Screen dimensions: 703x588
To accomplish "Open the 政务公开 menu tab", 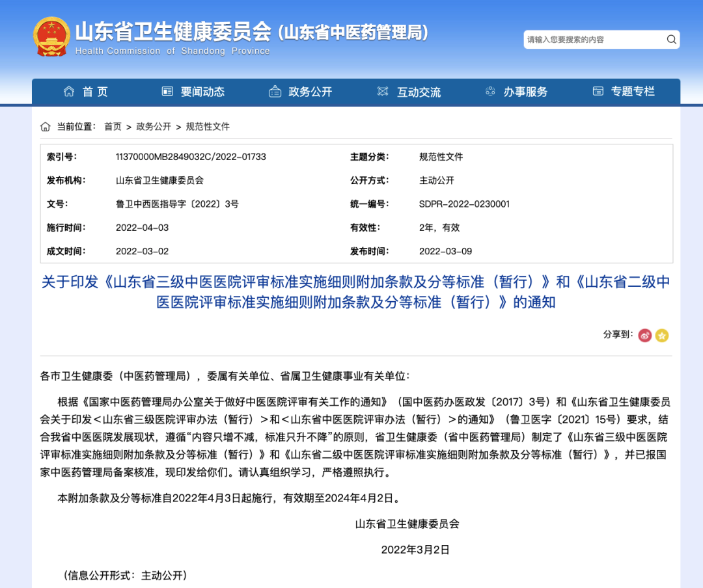I will tap(310, 91).
